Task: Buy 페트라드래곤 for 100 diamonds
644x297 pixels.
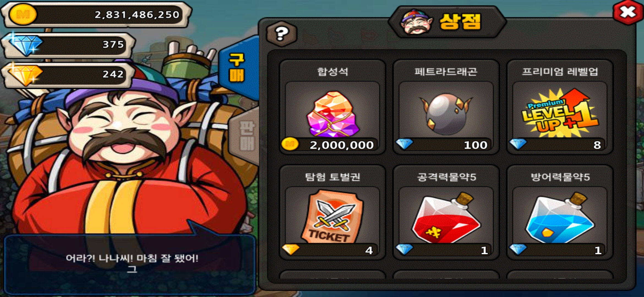Action: tap(444, 144)
